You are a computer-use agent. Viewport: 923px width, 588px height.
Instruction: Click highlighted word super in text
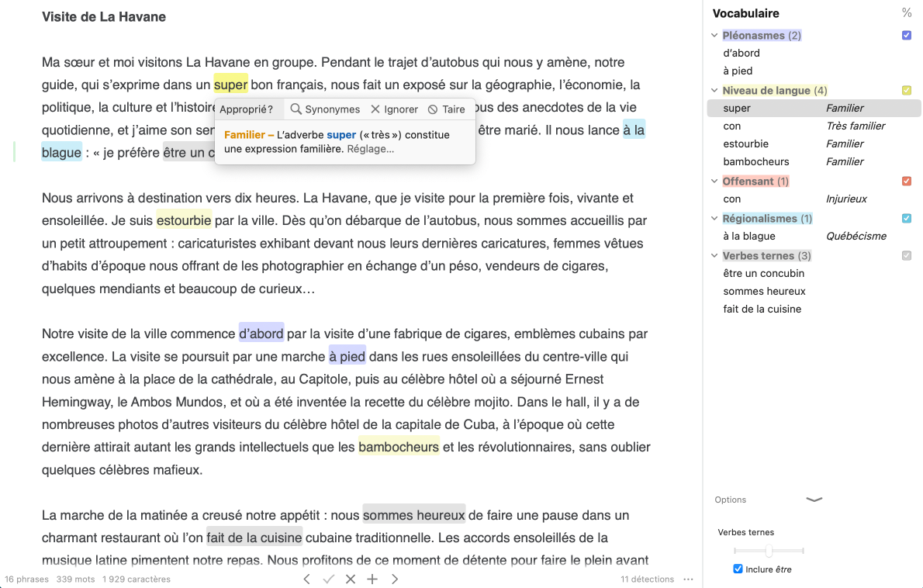[x=231, y=85]
